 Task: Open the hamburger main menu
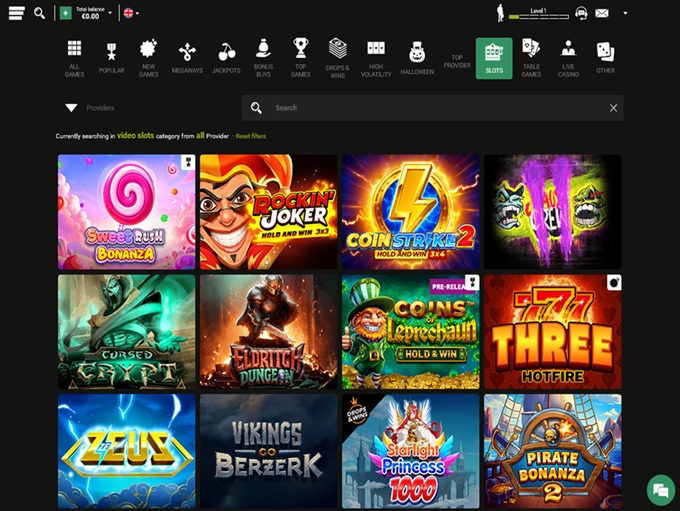click(x=16, y=13)
